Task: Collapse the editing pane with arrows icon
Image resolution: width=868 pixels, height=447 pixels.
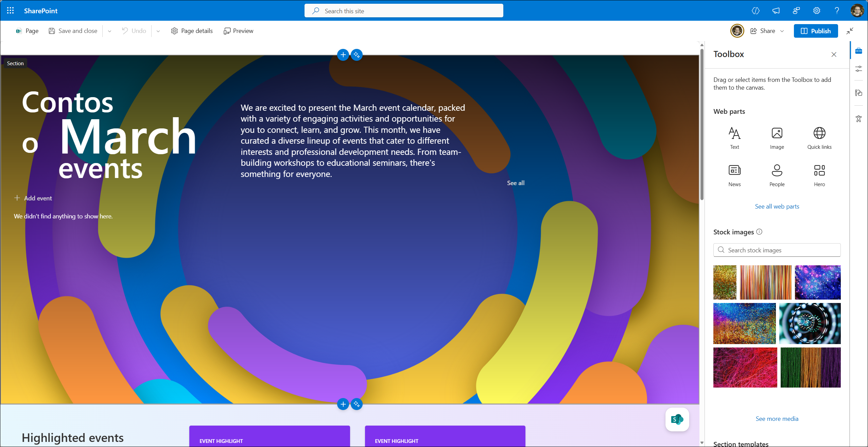Action: [x=850, y=31]
